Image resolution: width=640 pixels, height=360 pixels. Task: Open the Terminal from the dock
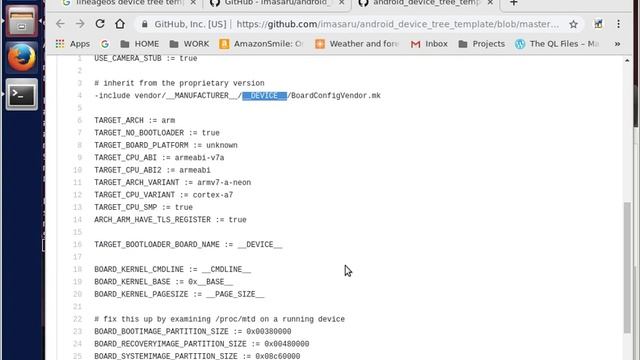[22, 95]
